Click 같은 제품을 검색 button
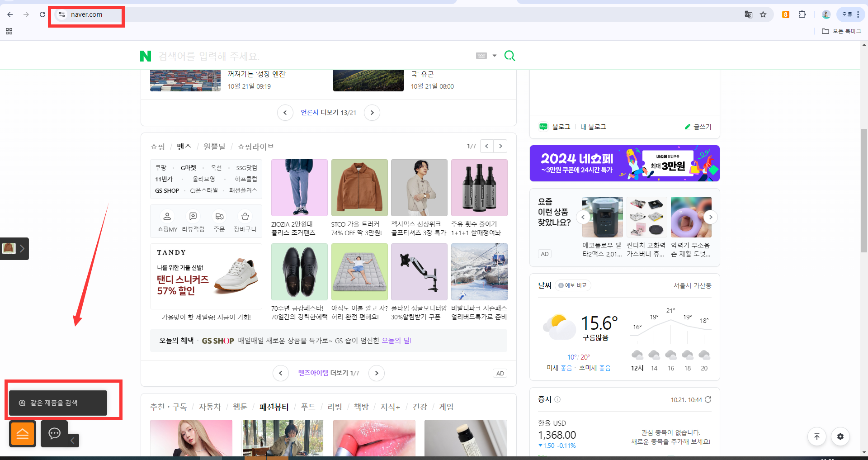 (58, 403)
